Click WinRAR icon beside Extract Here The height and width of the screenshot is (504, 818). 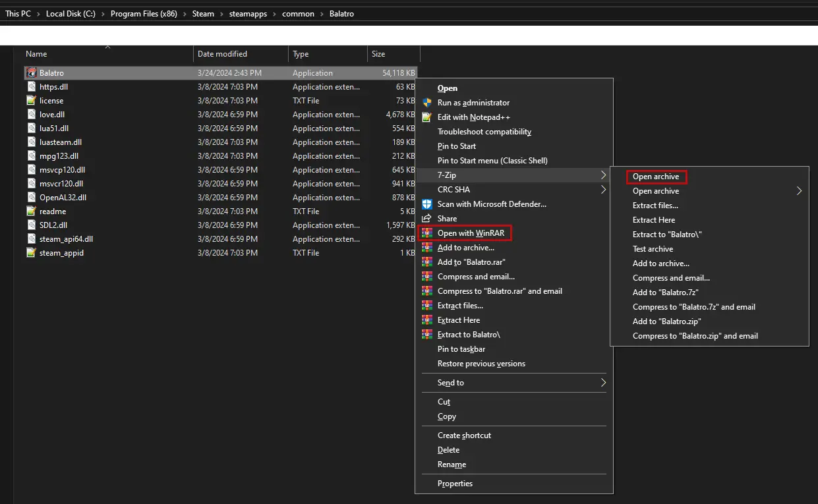coord(426,320)
